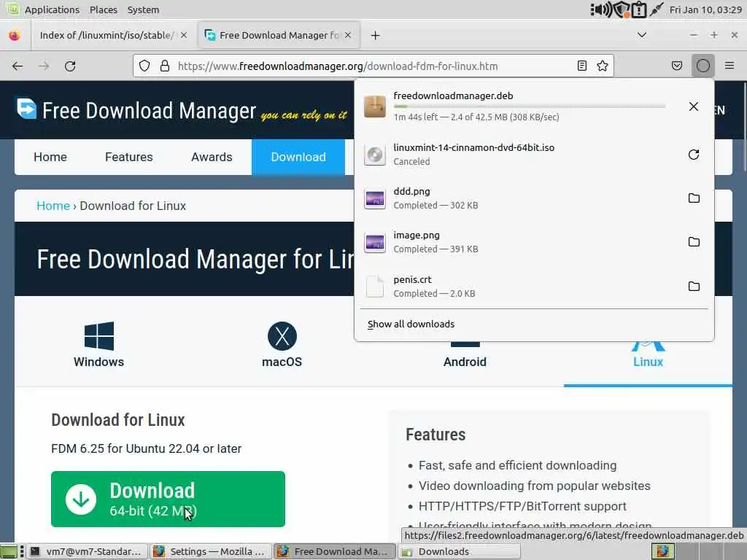Viewport: 747px width, 560px height.
Task: Open a new browser tab
Action: 375,35
